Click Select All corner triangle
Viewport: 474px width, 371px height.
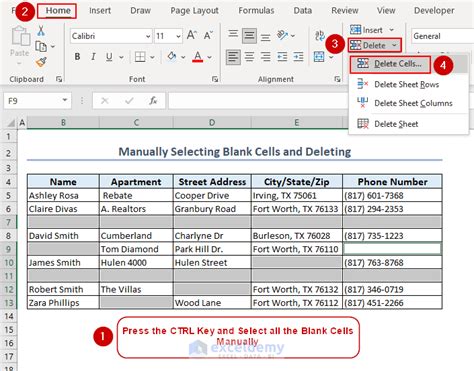tap(11, 123)
